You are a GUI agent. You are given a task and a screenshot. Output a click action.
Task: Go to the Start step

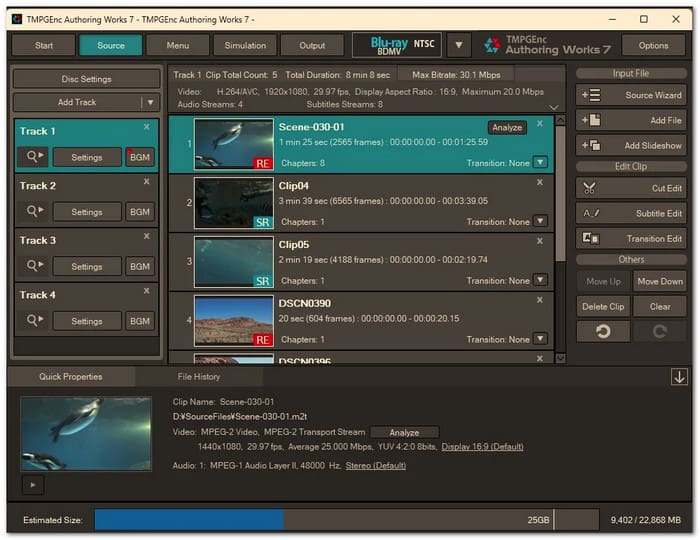click(x=44, y=46)
